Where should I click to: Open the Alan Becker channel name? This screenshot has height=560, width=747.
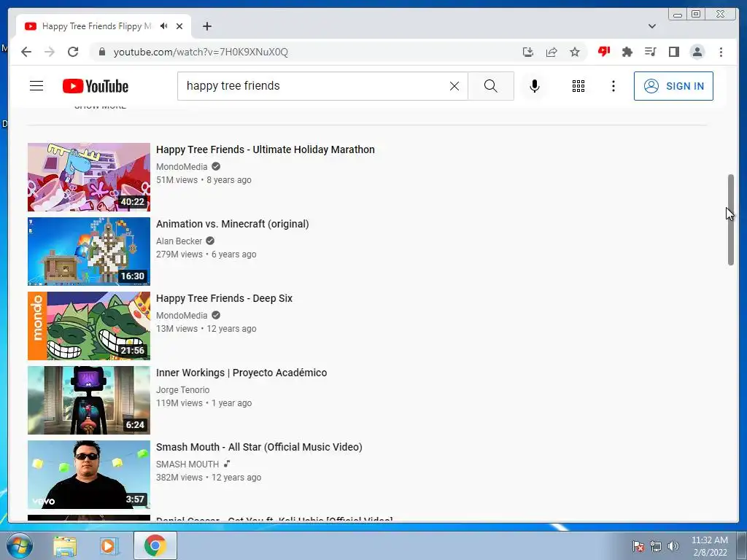pyautogui.click(x=179, y=241)
